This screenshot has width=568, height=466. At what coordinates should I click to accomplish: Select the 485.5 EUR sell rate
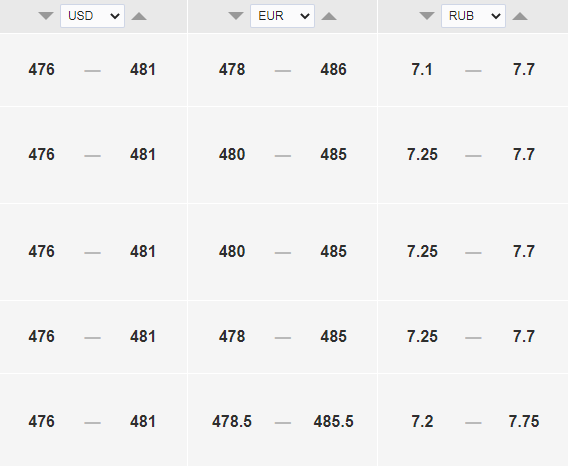tap(333, 421)
